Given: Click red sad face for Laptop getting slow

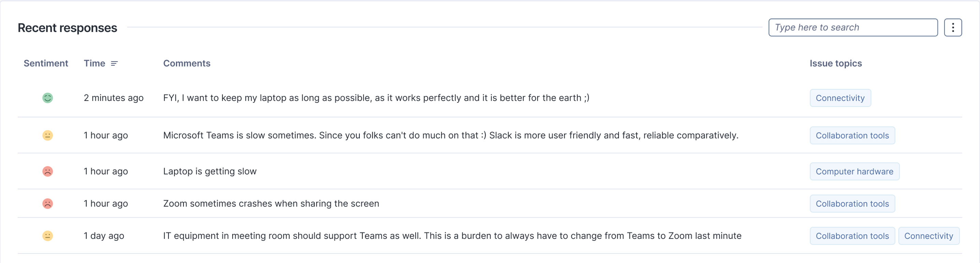Looking at the screenshot, I should (47, 171).
